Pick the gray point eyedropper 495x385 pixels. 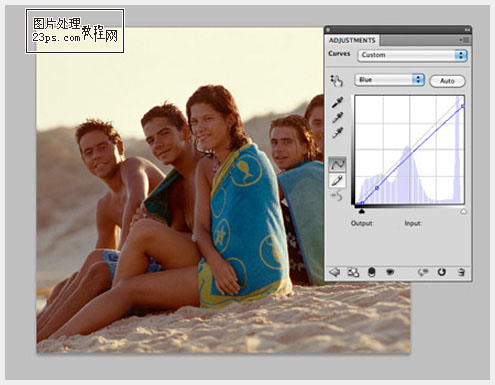337,117
